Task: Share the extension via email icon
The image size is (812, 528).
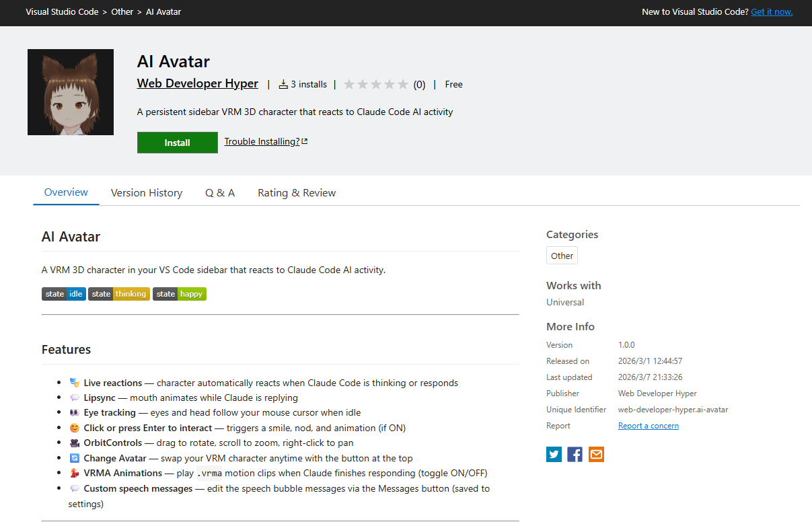Action: 596,454
